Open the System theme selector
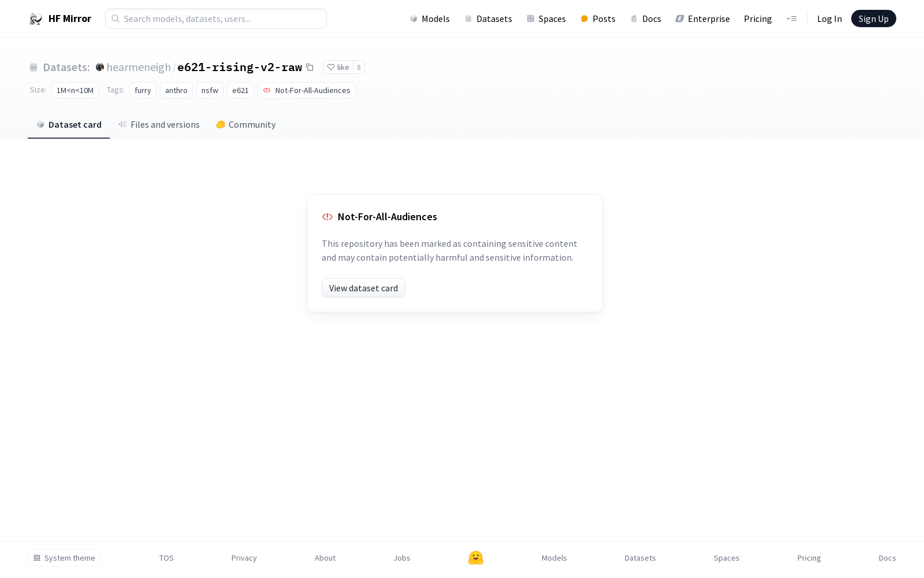Image resolution: width=924 pixels, height=578 pixels. 65,558
